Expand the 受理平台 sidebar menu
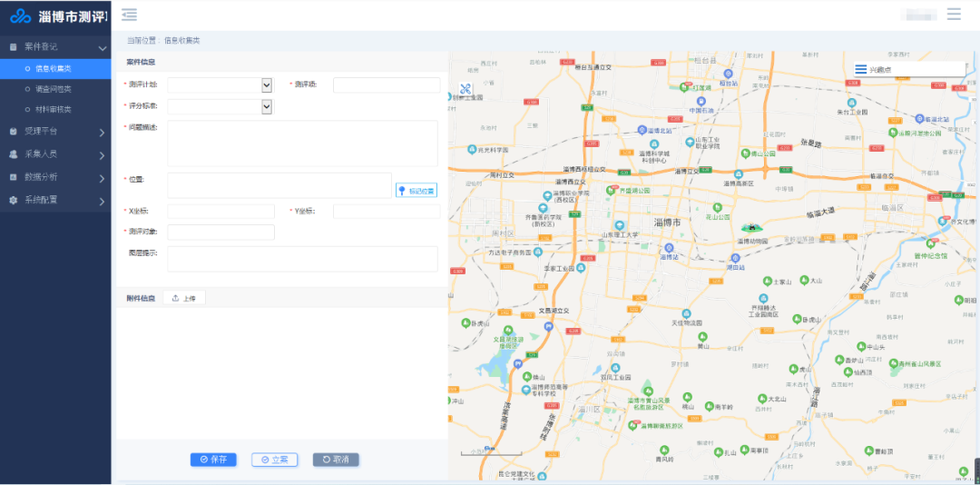The image size is (980, 485). tap(55, 132)
